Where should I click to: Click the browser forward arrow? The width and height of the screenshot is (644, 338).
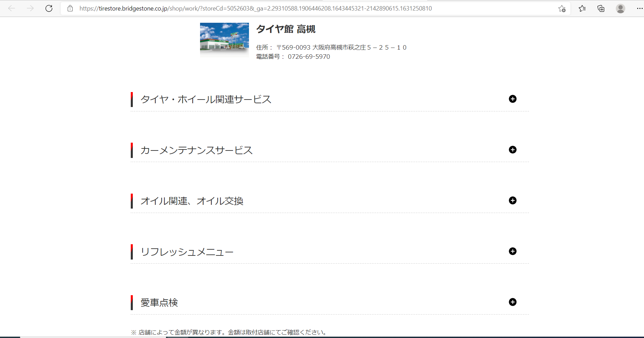click(x=30, y=8)
